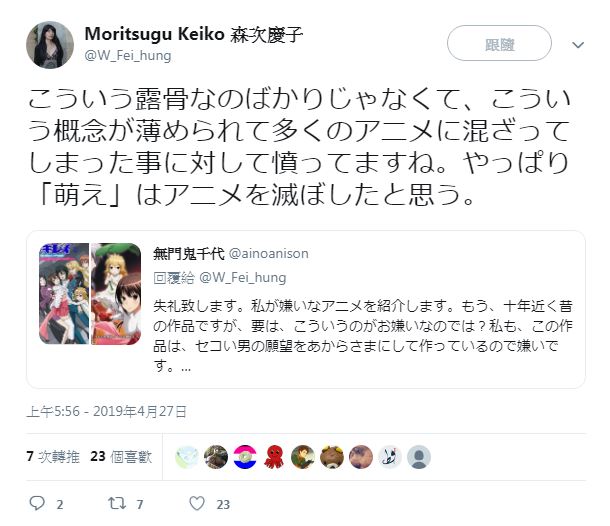
Task: Open quoted tweet author @ainoanison
Action: 269,254
